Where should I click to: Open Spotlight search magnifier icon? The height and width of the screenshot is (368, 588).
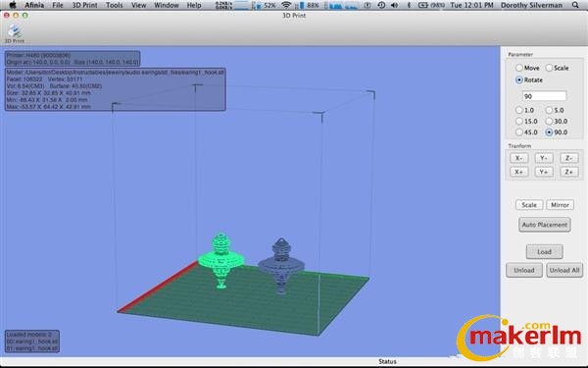pyautogui.click(x=575, y=5)
